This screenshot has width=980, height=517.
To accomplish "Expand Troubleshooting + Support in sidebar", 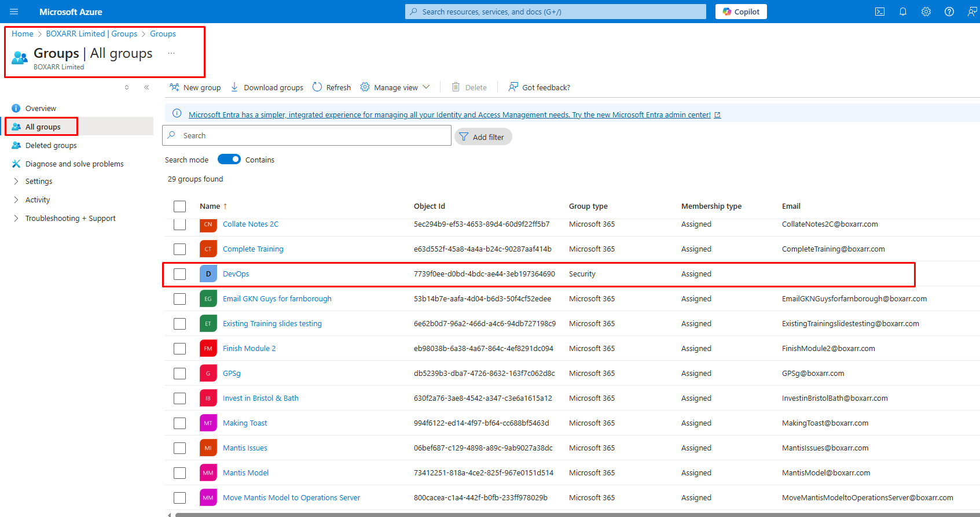I will pos(16,218).
